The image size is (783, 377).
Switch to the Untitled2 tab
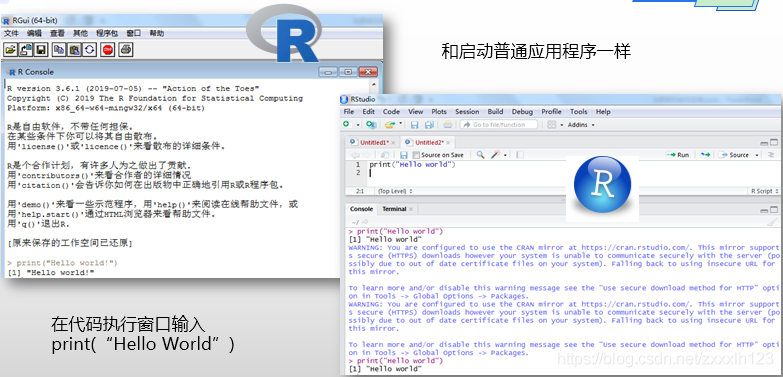429,142
